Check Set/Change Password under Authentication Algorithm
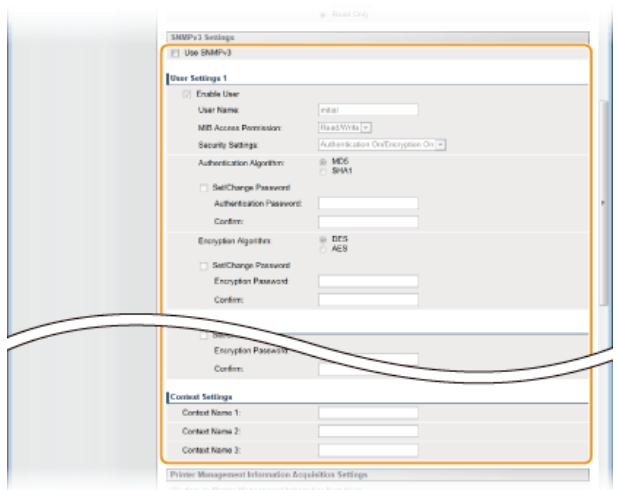 pos(204,188)
